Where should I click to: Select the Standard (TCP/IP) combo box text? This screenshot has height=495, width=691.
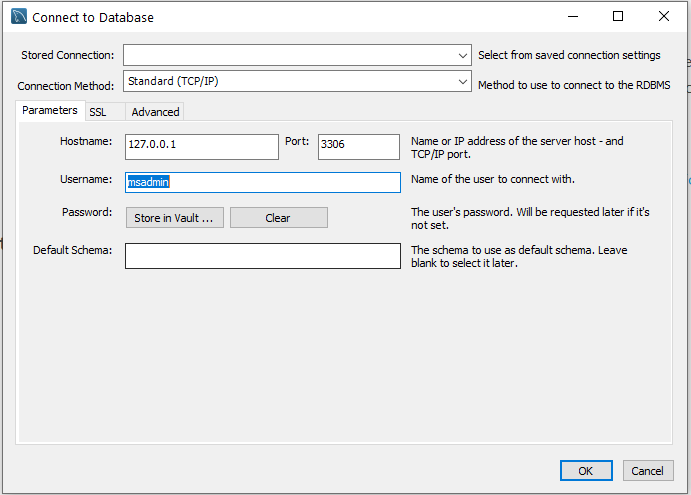[x=173, y=81]
